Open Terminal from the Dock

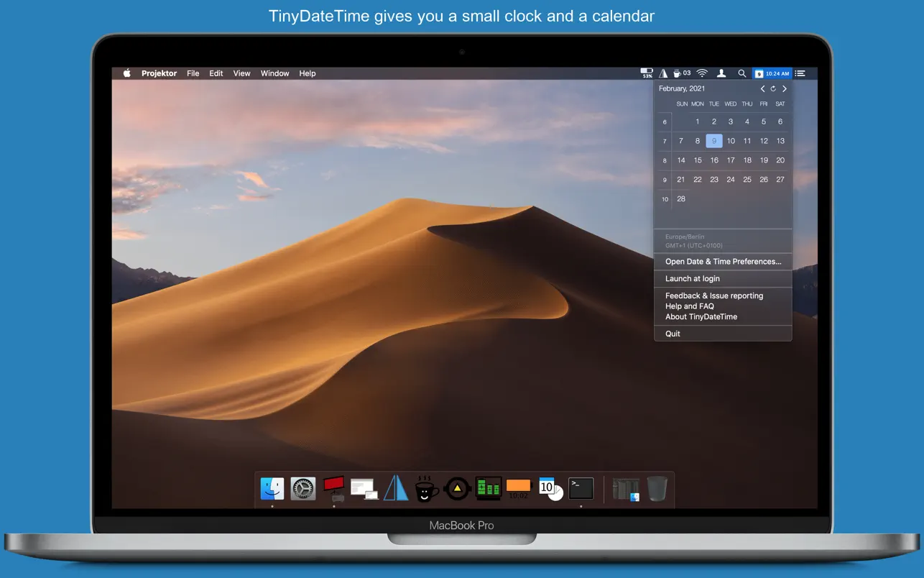tap(581, 488)
